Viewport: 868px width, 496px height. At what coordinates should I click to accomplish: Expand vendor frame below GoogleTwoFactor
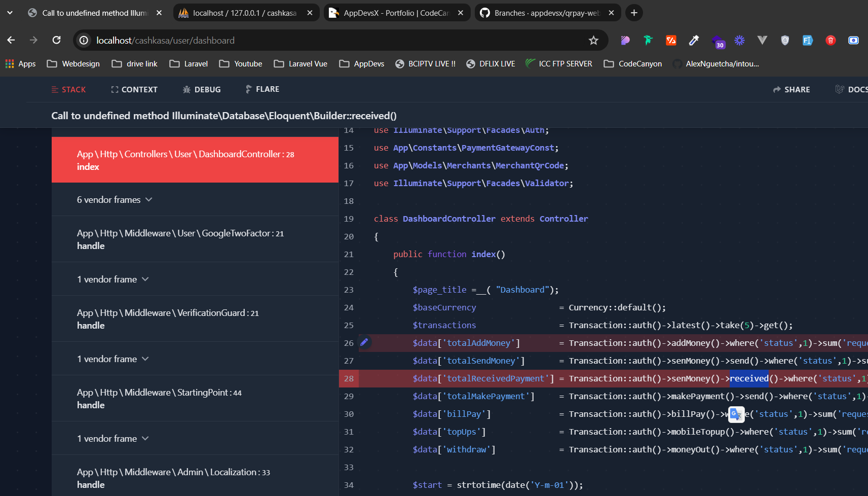coord(112,279)
